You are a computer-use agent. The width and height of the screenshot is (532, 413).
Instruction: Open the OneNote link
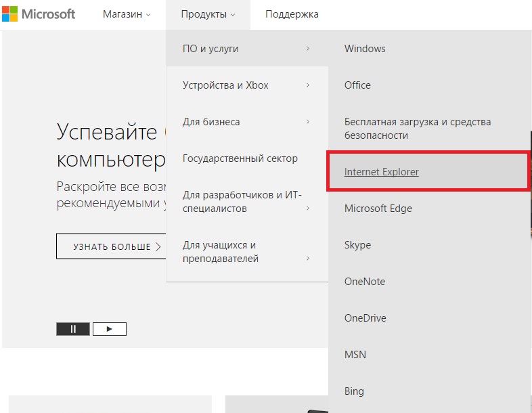365,282
